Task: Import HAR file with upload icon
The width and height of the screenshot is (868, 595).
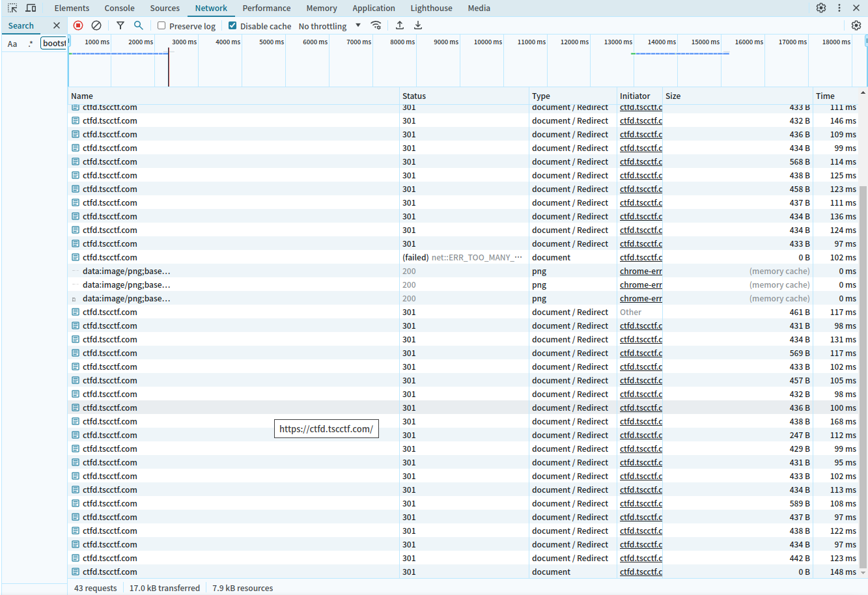Action: click(x=400, y=25)
